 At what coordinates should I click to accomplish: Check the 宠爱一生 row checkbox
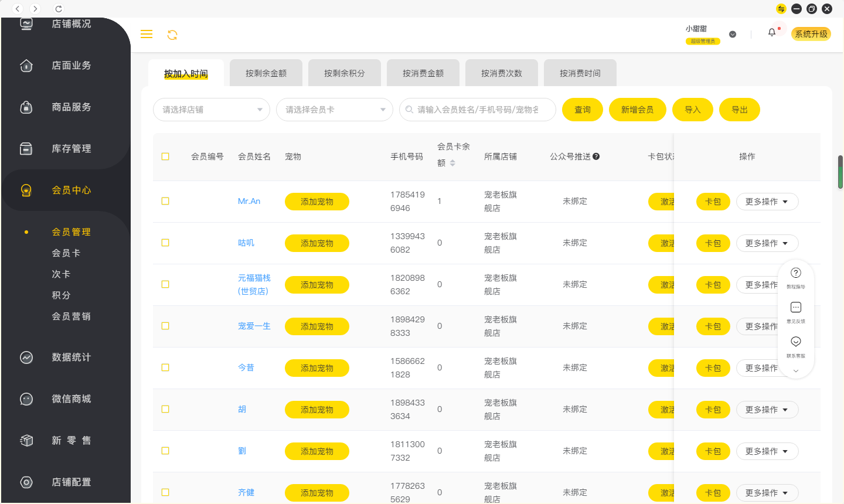[165, 326]
